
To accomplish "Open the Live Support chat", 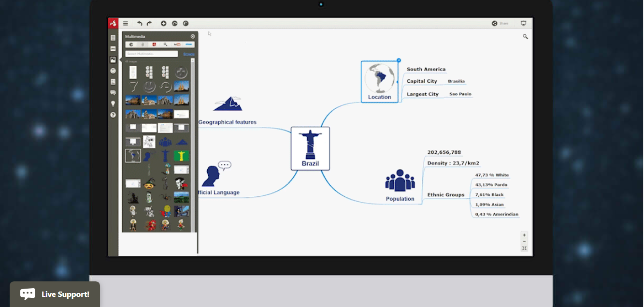I will [55, 294].
